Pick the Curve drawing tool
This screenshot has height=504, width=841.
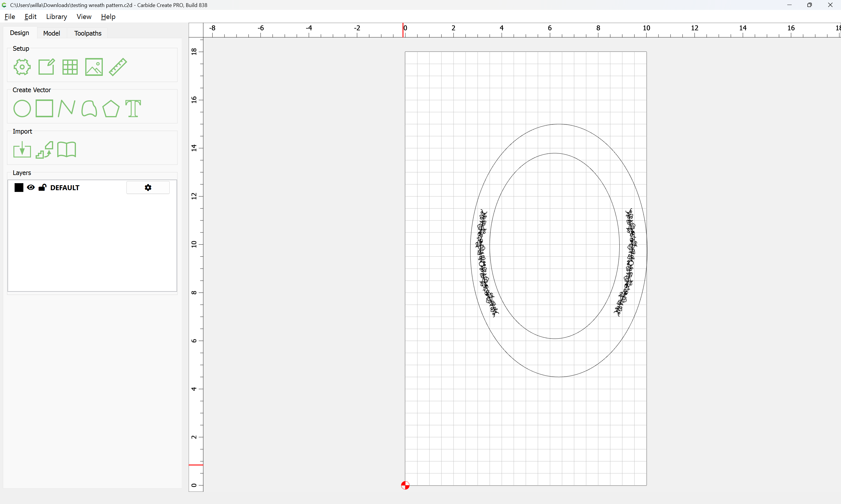pyautogui.click(x=89, y=109)
